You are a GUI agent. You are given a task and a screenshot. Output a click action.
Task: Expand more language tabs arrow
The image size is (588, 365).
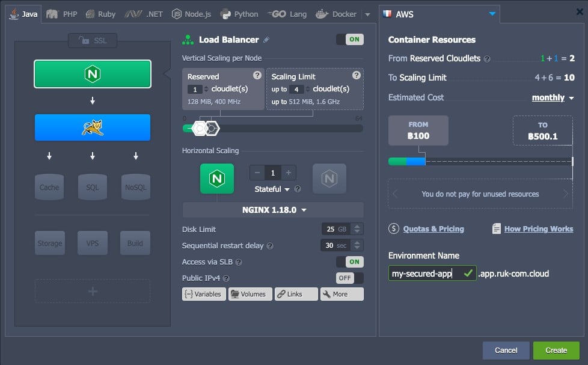click(x=367, y=14)
